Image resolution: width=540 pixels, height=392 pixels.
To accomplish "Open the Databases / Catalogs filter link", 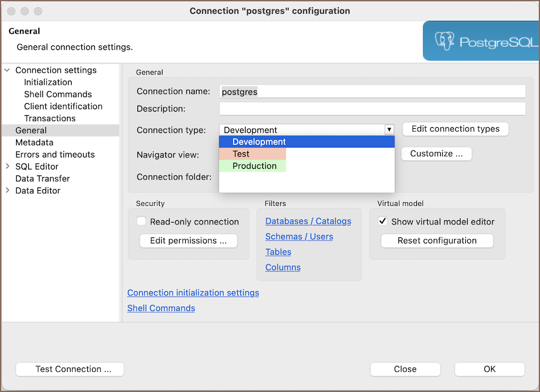I will [308, 221].
